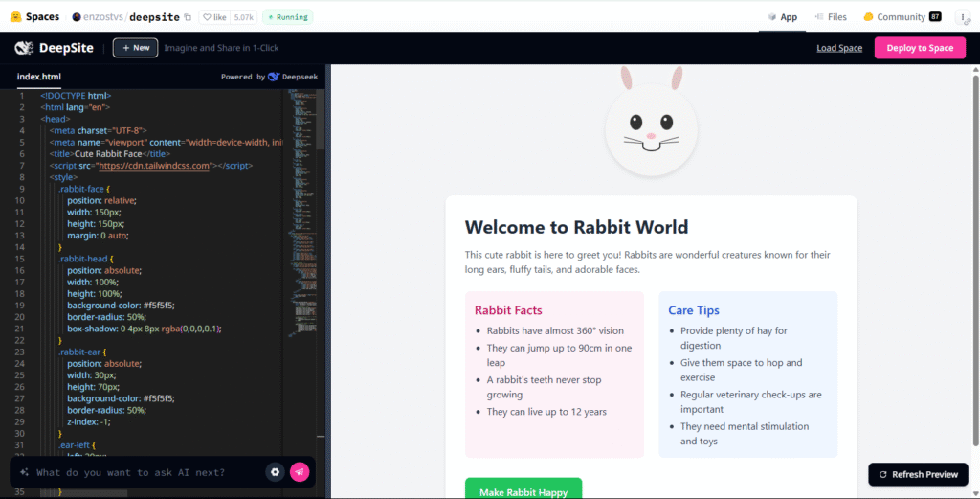Switch to the Files tab
This screenshot has height=499, width=980.
point(831,17)
